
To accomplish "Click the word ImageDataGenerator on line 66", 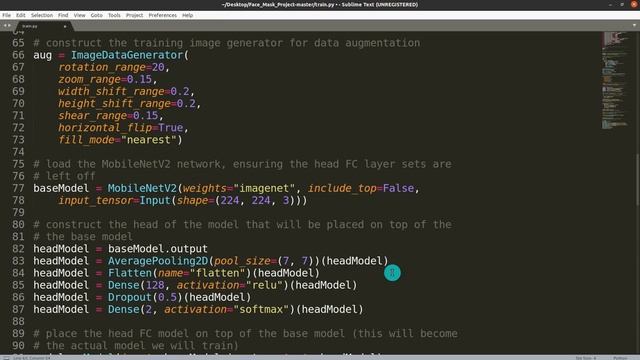I will (127, 55).
